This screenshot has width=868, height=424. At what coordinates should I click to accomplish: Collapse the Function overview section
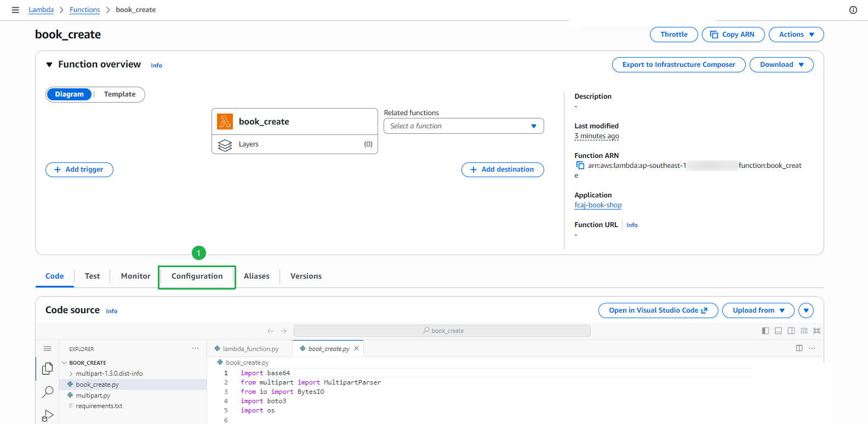tap(49, 65)
